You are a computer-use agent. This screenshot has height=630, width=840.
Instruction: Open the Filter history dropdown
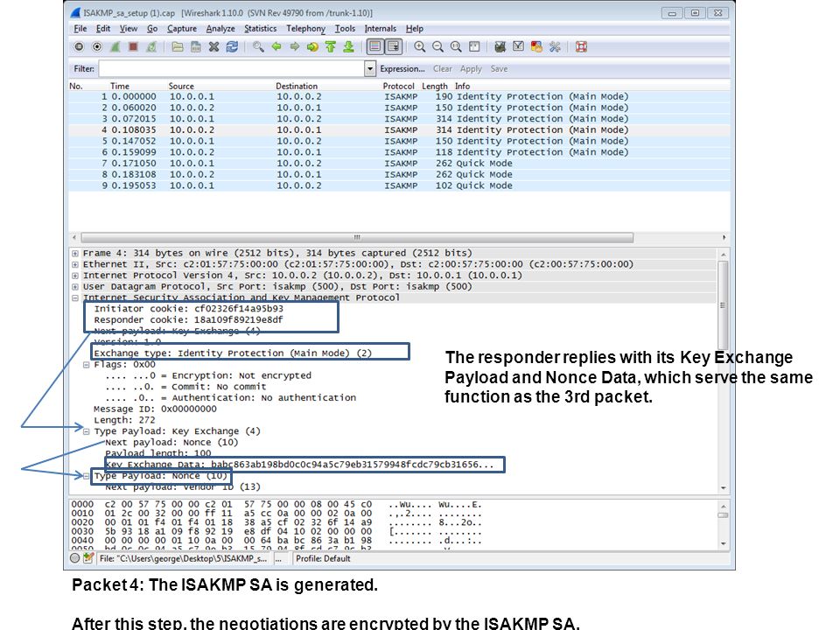[369, 68]
